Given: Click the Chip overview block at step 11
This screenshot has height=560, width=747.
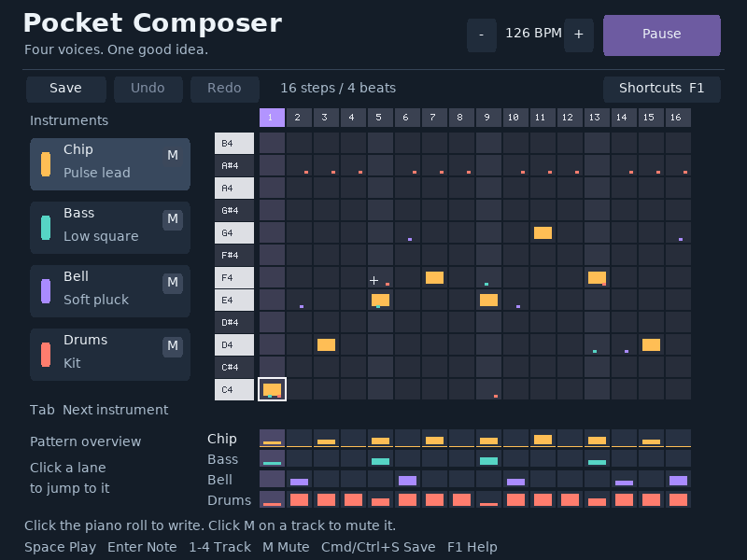Looking at the screenshot, I should [x=543, y=440].
